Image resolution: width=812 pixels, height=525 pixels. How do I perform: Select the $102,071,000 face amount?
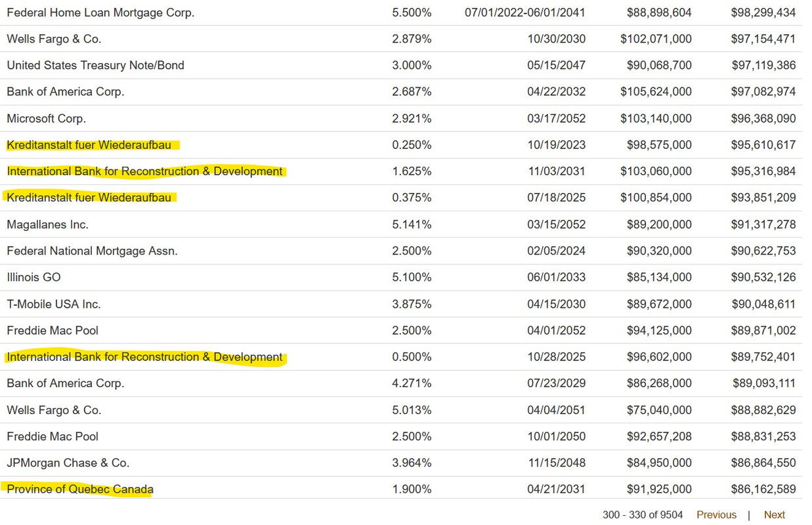click(656, 39)
